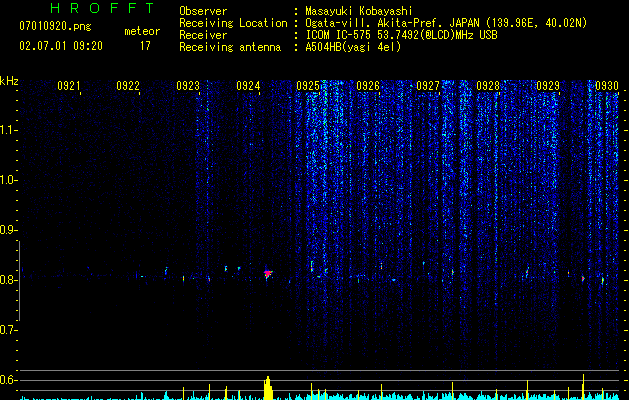Click the 0921 time marker
The width and height of the screenshot is (629, 400).
click(x=68, y=85)
